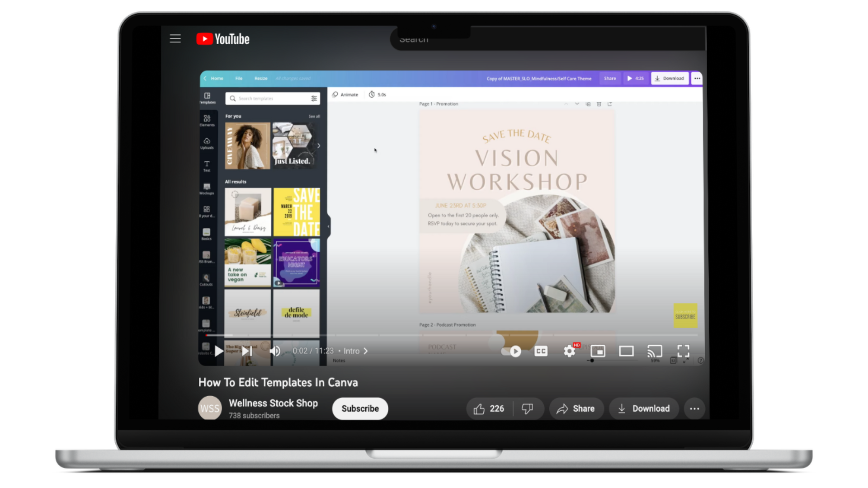The height and width of the screenshot is (488, 868).
Task: Select the Just Listed template thumbnail
Action: 293,146
